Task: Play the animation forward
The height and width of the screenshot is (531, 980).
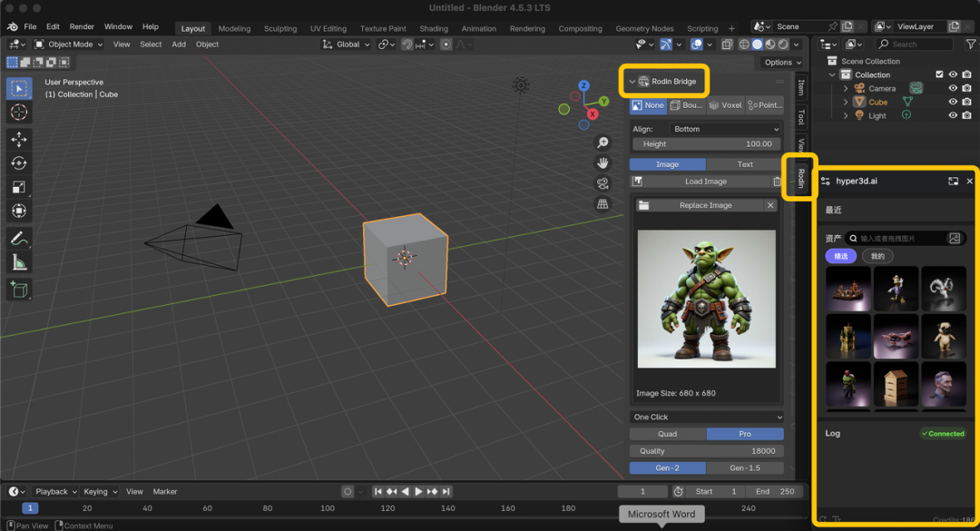Action: 418,492
